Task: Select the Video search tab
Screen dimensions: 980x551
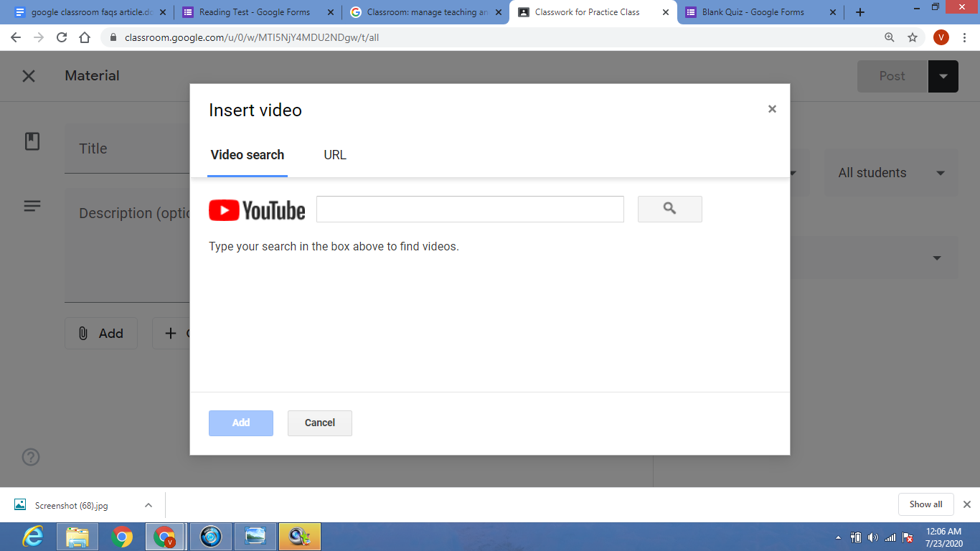Action: [248, 155]
